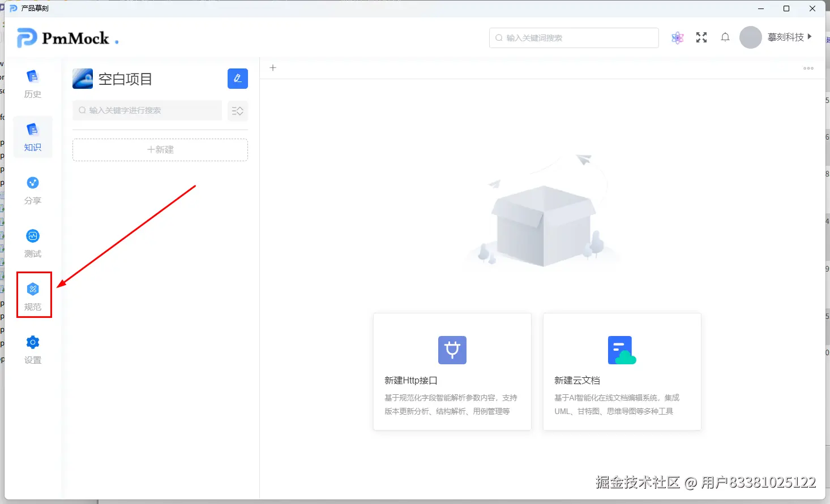
Task: Check notifications with the bell icon
Action: (x=725, y=37)
